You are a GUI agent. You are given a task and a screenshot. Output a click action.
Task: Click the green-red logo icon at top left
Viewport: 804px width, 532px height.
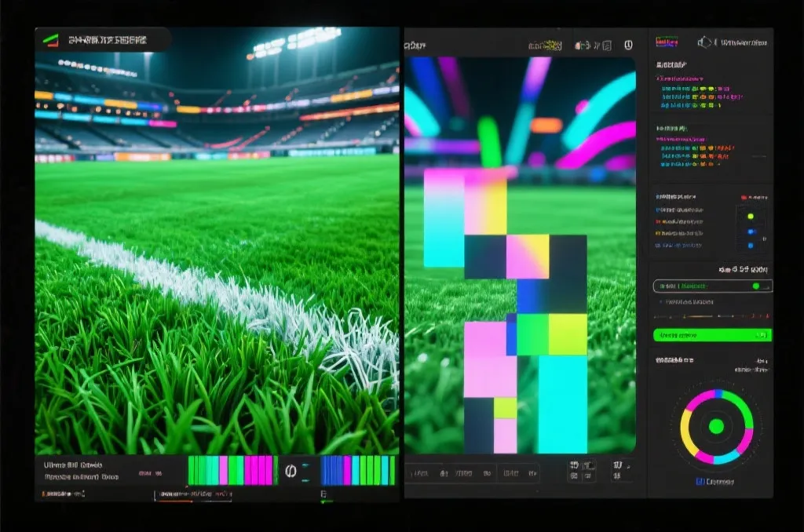[50, 40]
